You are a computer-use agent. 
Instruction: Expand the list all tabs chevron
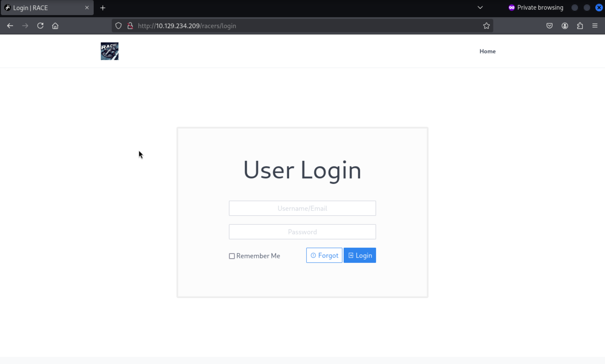480,8
